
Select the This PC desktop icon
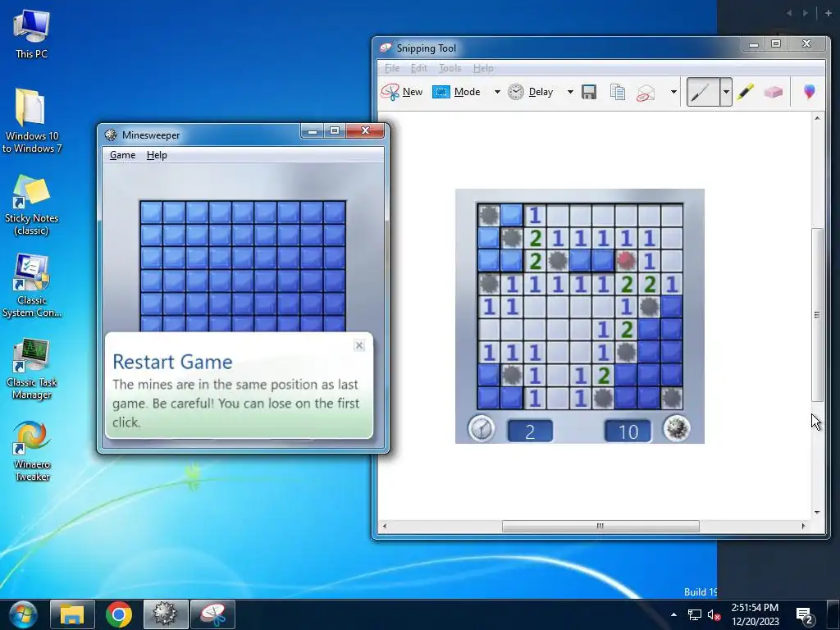click(x=32, y=34)
